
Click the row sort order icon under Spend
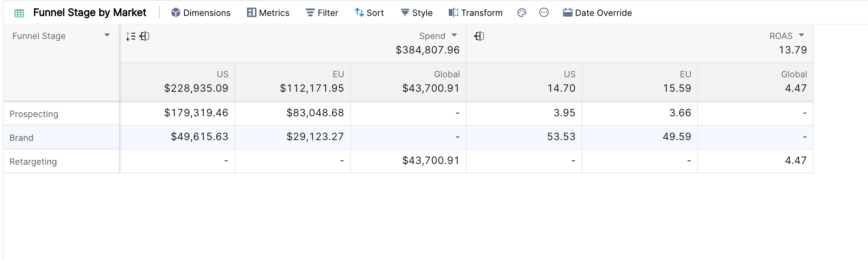pos(131,36)
